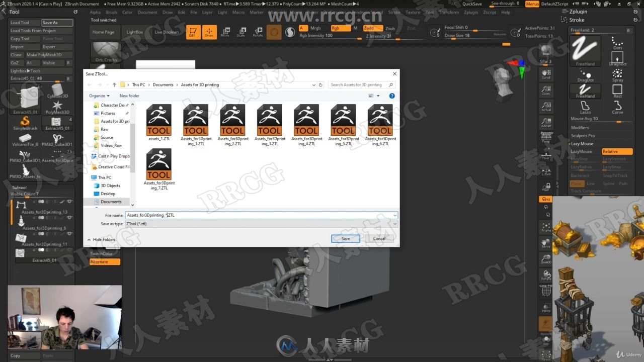The height and width of the screenshot is (362, 644).
Task: Adjust the Draw Size slider
Action: coord(475,36)
